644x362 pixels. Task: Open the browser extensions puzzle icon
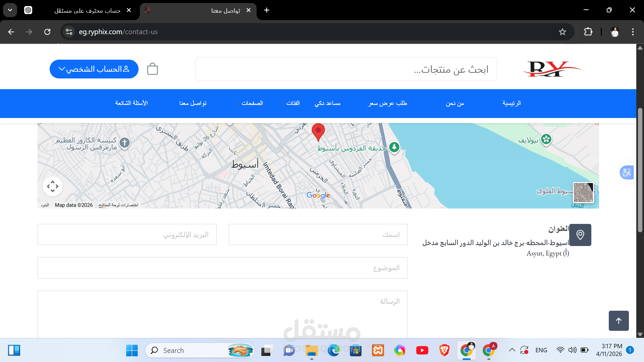coord(588,32)
